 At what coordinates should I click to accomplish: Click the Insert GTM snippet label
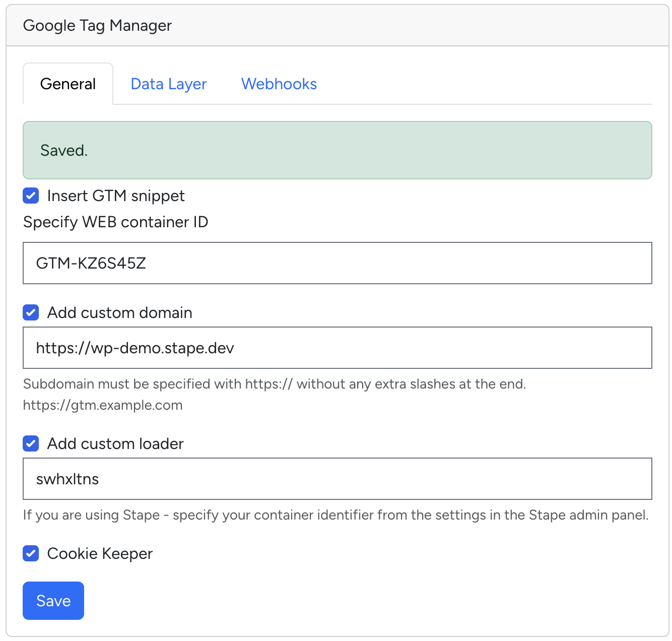pos(116,196)
